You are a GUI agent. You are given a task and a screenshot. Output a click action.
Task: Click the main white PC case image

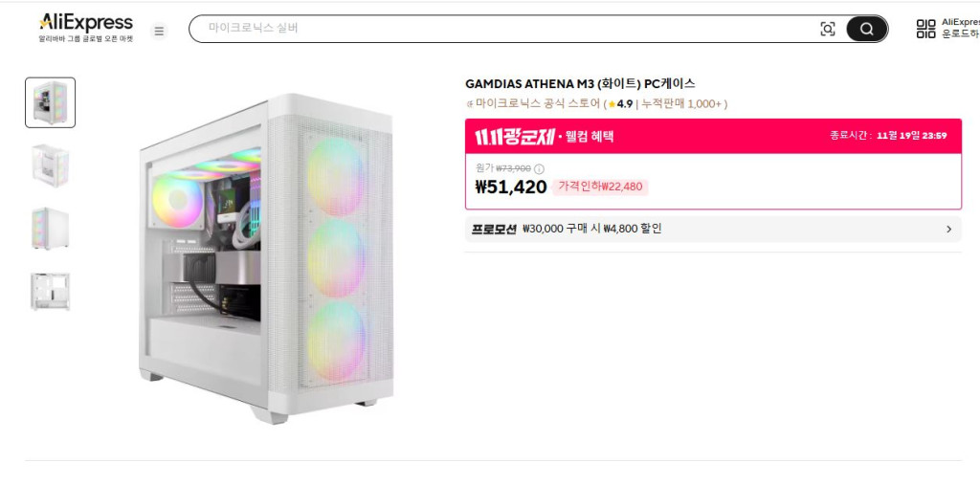(x=266, y=258)
